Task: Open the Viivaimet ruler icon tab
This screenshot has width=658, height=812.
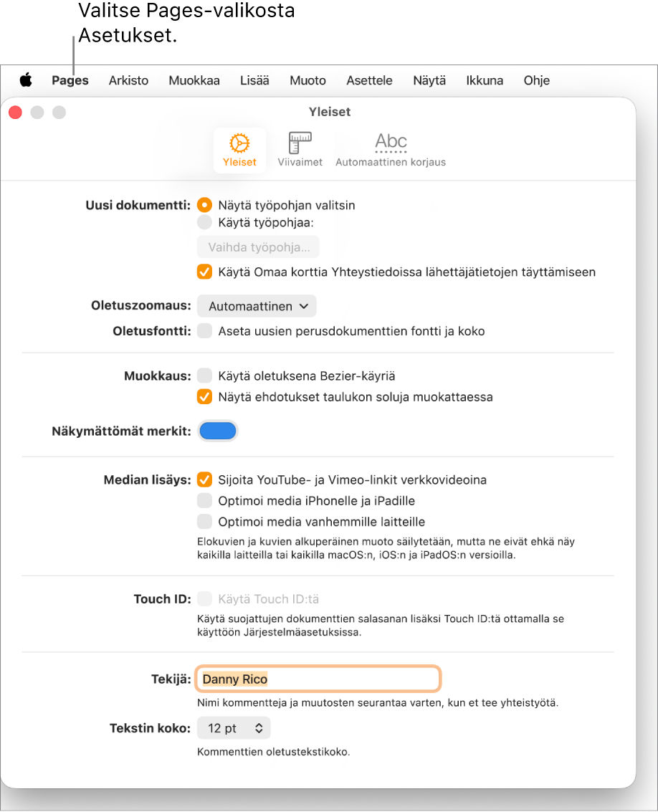Action: point(300,151)
